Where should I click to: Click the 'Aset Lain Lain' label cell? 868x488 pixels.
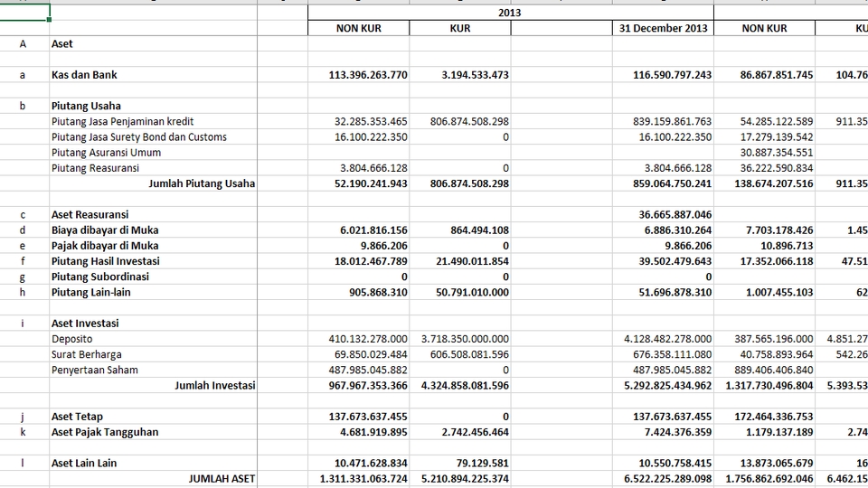pos(154,462)
